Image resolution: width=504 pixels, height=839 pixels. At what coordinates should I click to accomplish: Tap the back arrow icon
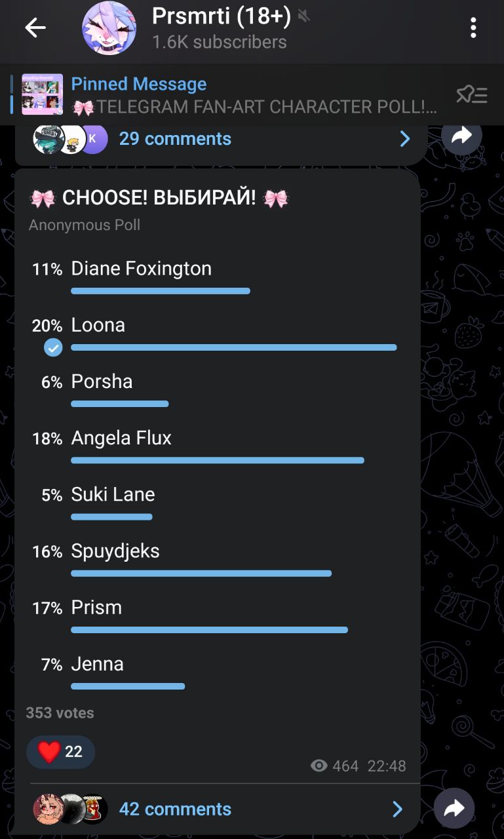pyautogui.click(x=35, y=28)
